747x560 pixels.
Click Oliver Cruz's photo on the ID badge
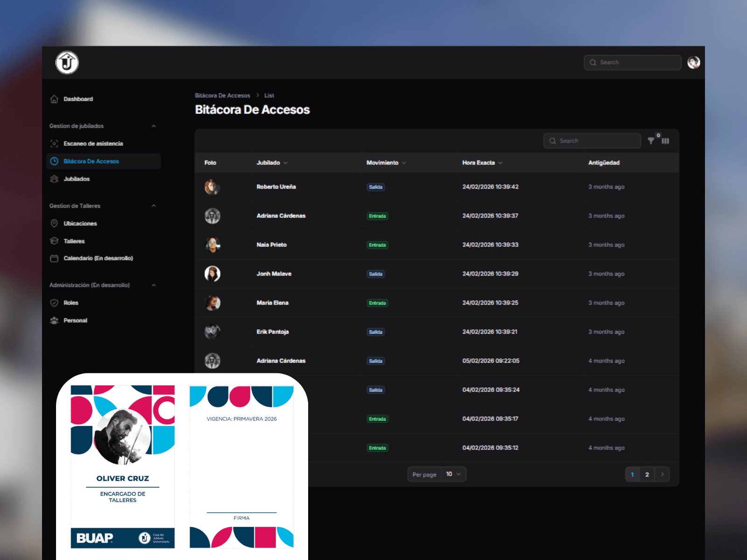[x=123, y=437]
